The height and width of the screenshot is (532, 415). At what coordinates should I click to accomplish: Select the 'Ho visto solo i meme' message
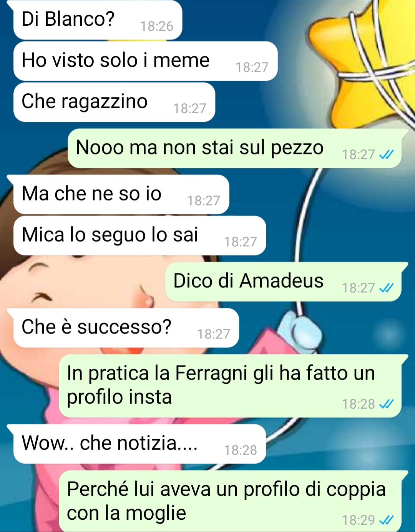tap(145, 61)
